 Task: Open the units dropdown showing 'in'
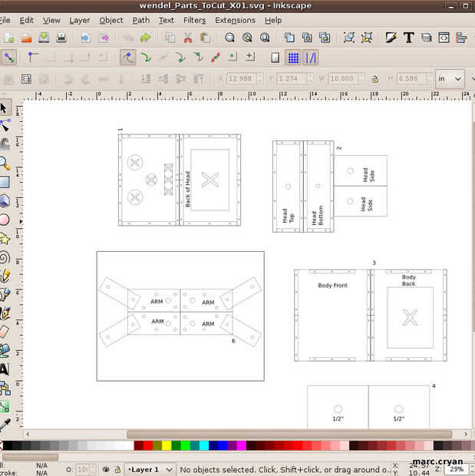pos(450,78)
